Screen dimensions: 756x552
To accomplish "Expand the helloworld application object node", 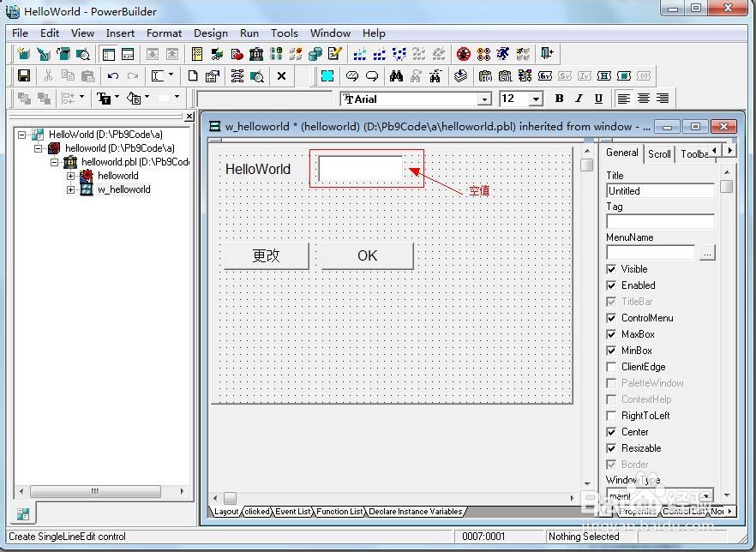I will [70, 176].
